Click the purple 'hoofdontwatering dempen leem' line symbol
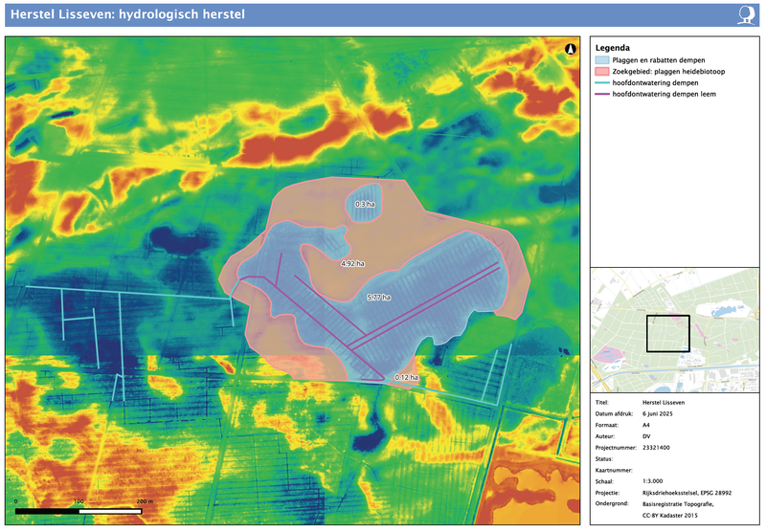Image resolution: width=766 pixels, height=532 pixels. [602, 95]
